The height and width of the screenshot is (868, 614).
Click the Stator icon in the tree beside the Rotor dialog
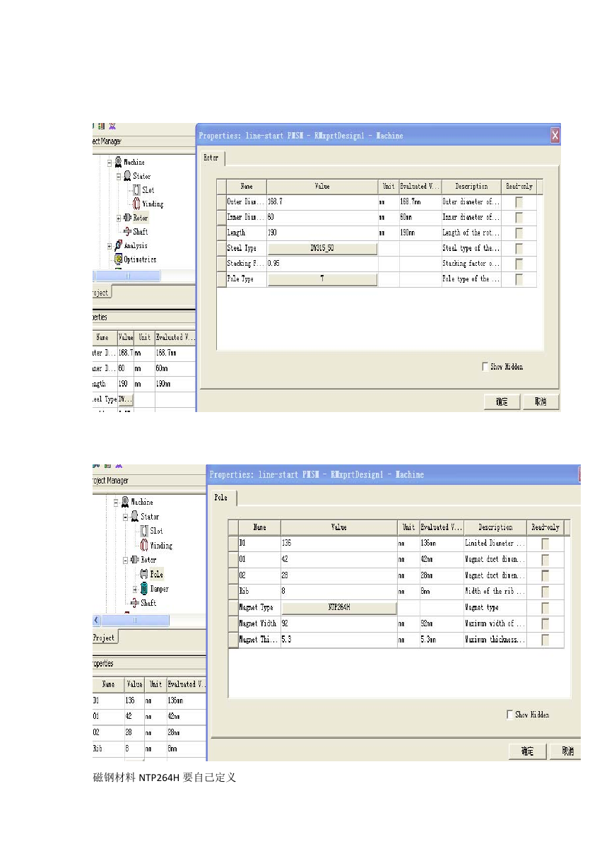point(127,176)
